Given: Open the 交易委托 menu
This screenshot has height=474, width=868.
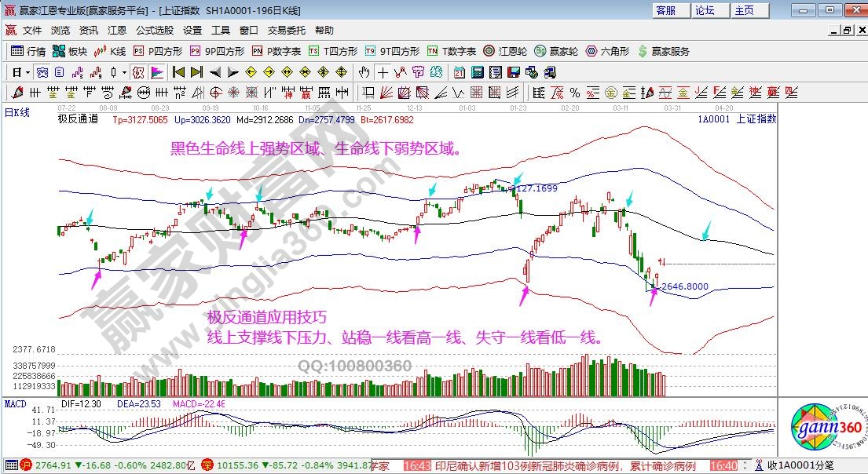Looking at the screenshot, I should click(x=286, y=31).
